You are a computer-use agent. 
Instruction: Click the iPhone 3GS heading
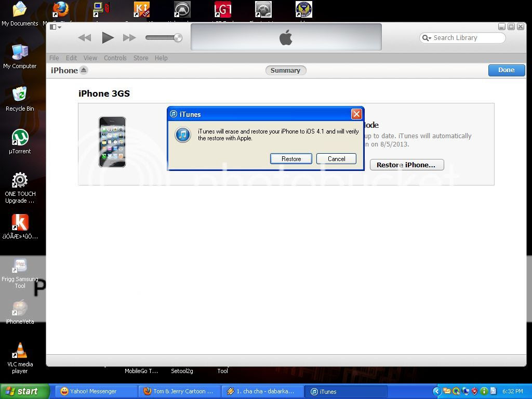coord(104,94)
